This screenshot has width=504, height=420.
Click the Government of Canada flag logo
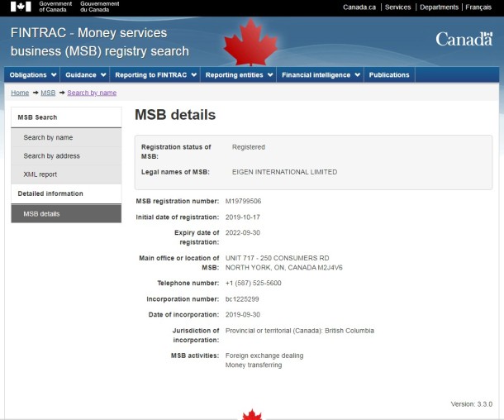click(x=21, y=7)
